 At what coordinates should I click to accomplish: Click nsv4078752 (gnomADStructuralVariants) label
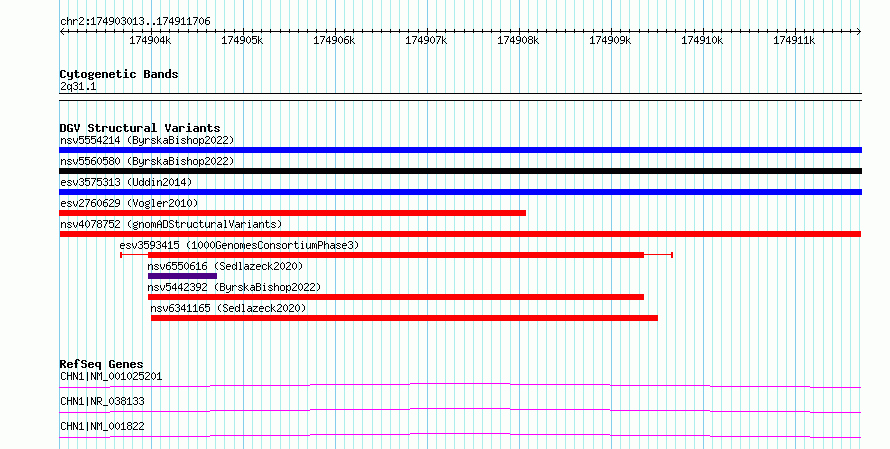pos(171,224)
